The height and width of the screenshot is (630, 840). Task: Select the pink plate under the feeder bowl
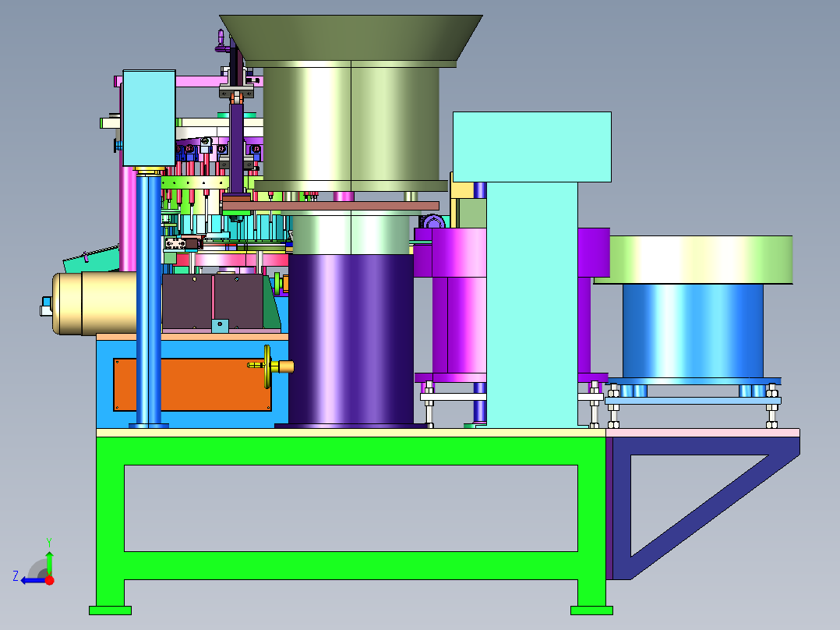[x=703, y=432]
